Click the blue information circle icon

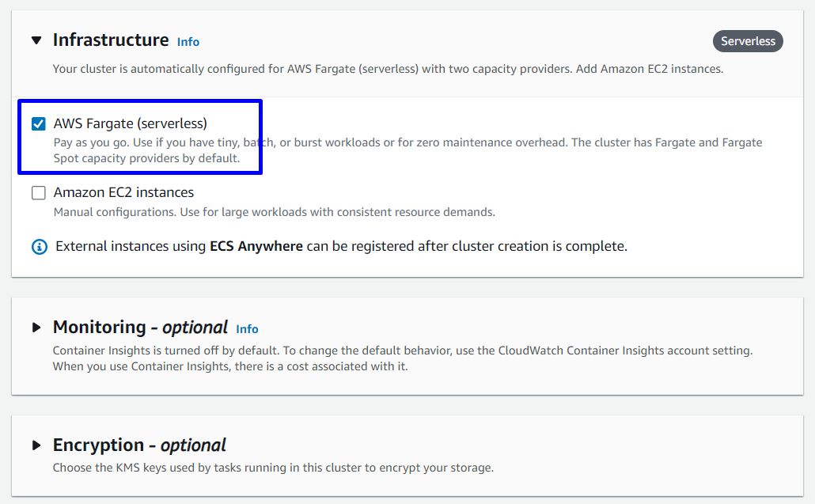click(40, 247)
